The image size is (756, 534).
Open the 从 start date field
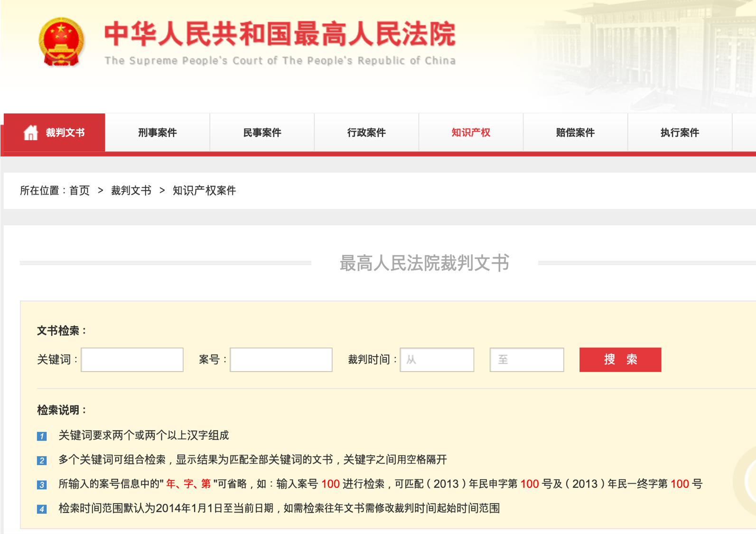click(x=437, y=359)
